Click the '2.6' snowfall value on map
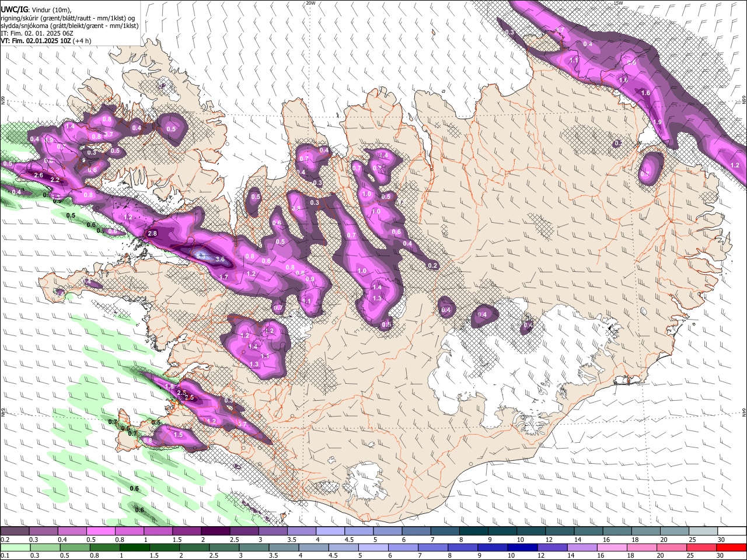This screenshot has width=747, height=560. pos(39,175)
